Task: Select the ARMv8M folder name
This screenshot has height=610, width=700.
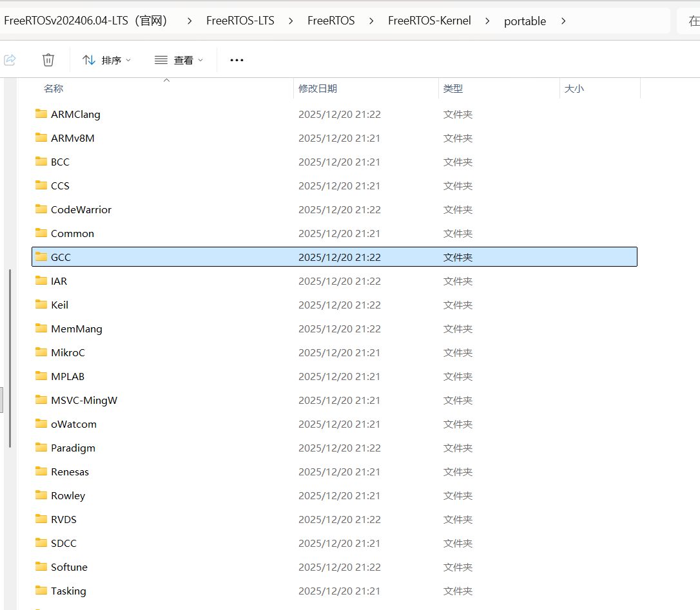Action: [x=73, y=138]
